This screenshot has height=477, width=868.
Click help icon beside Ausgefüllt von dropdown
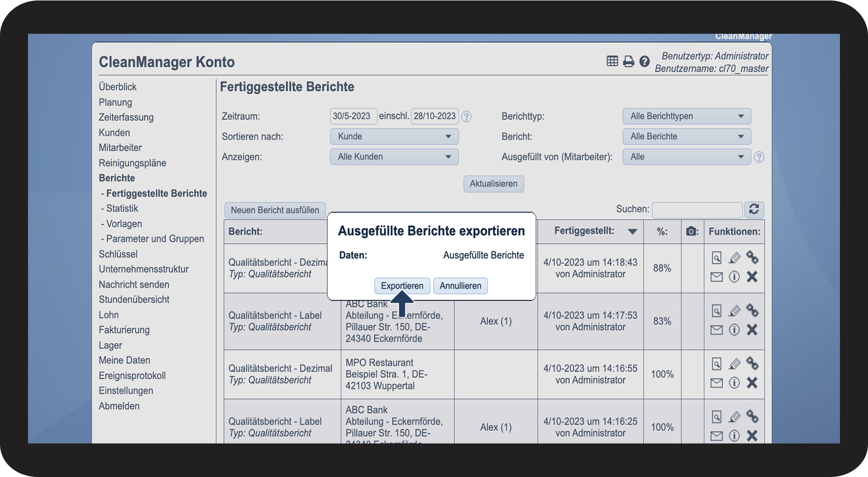(x=759, y=157)
